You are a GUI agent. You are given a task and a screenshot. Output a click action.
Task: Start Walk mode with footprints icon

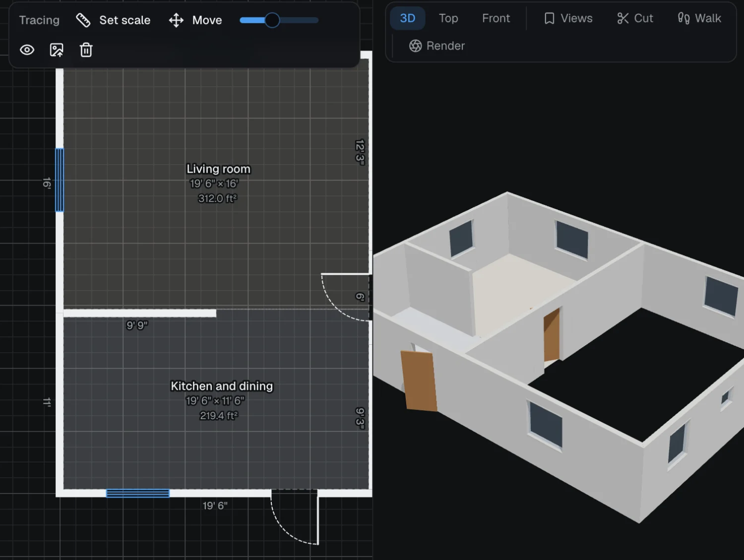pos(699,18)
